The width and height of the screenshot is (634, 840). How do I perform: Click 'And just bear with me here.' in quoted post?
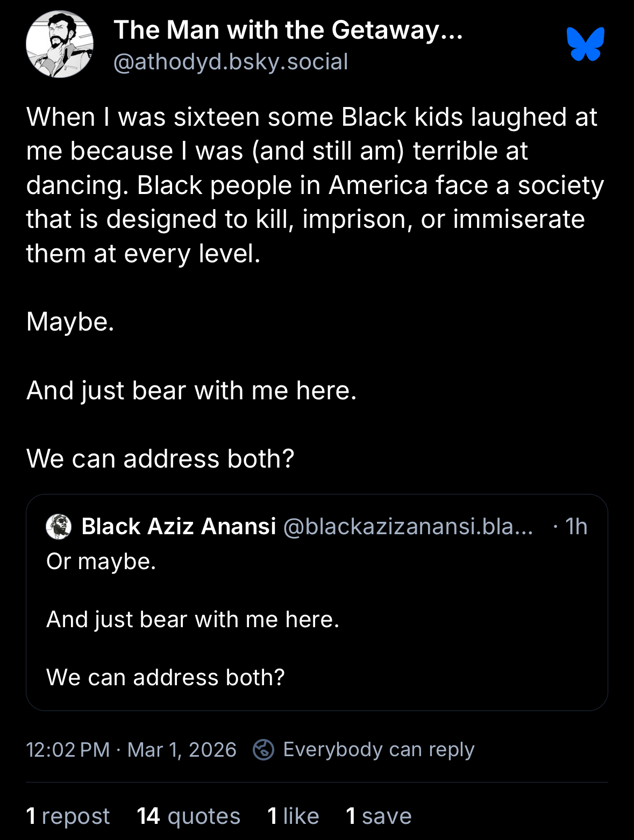tap(193, 620)
